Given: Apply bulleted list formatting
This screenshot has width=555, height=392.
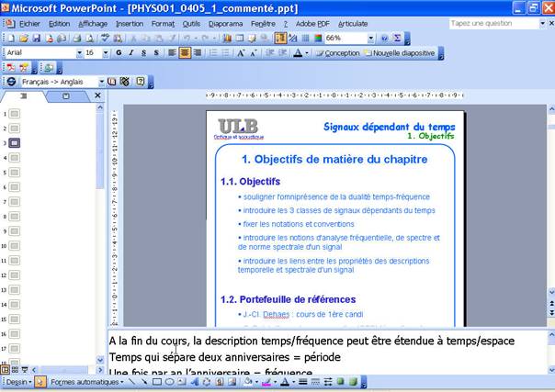Looking at the screenshot, I should click(225, 53).
